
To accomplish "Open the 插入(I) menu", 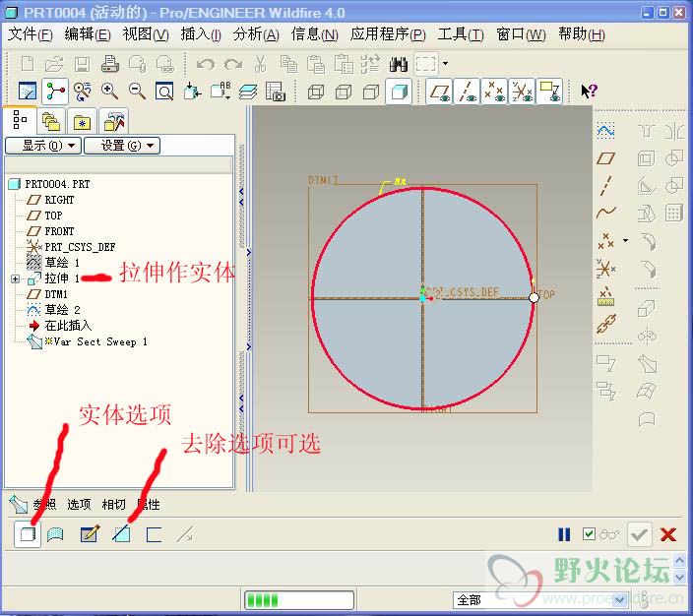I will (x=201, y=34).
